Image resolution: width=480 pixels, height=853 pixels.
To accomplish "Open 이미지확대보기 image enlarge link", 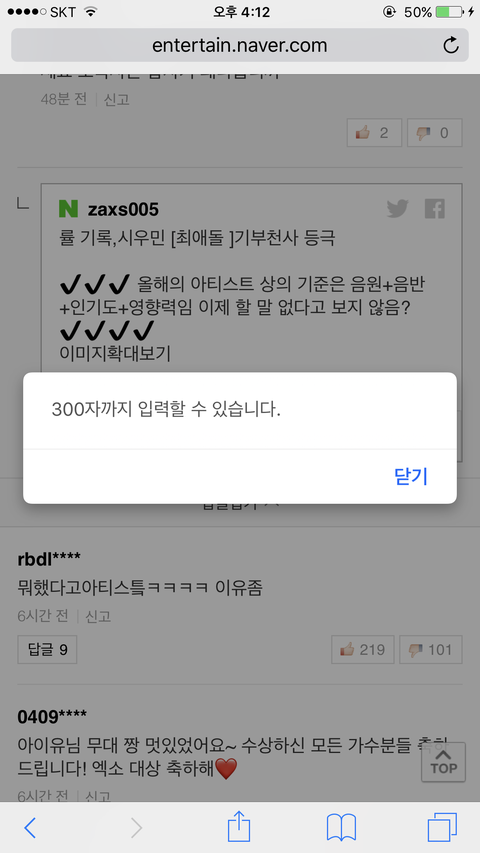I will click(x=115, y=354).
